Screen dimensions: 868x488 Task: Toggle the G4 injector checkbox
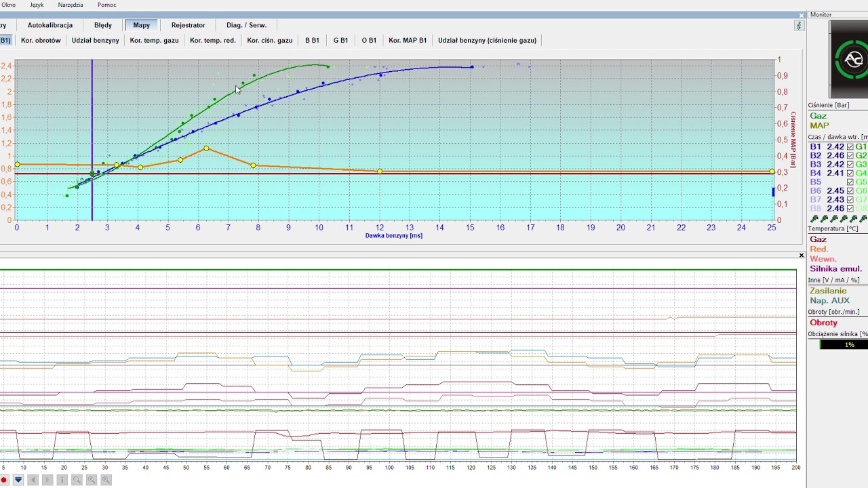[x=850, y=174]
